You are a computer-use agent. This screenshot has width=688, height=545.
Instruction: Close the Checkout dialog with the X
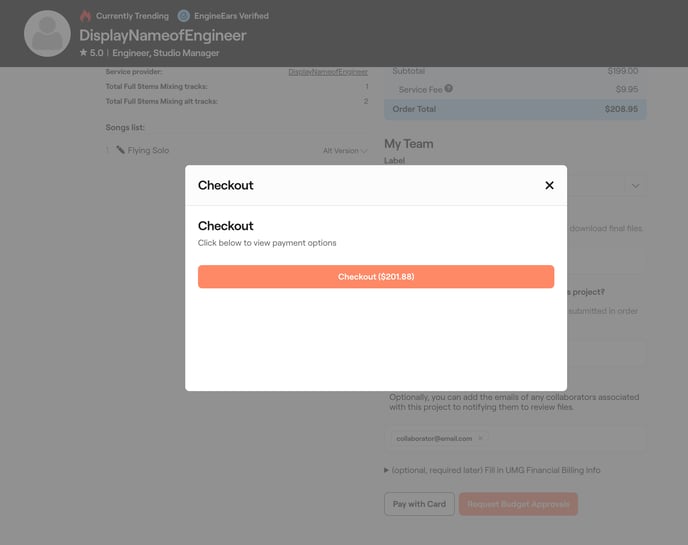(549, 185)
